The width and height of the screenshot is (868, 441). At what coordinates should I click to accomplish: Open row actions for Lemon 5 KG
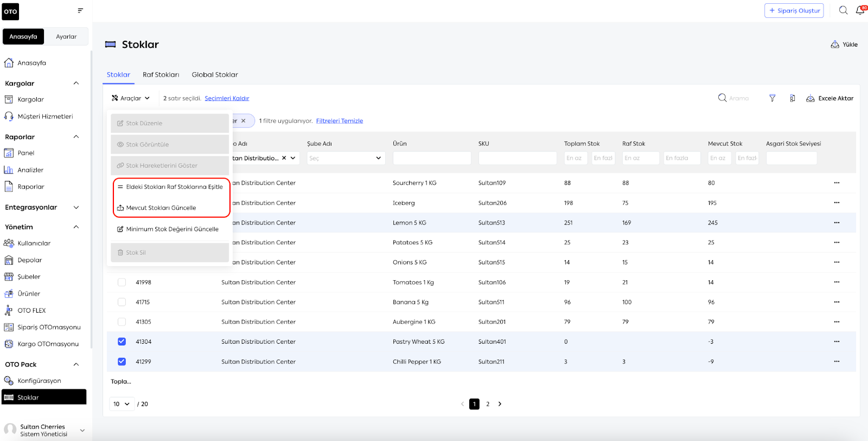click(837, 223)
